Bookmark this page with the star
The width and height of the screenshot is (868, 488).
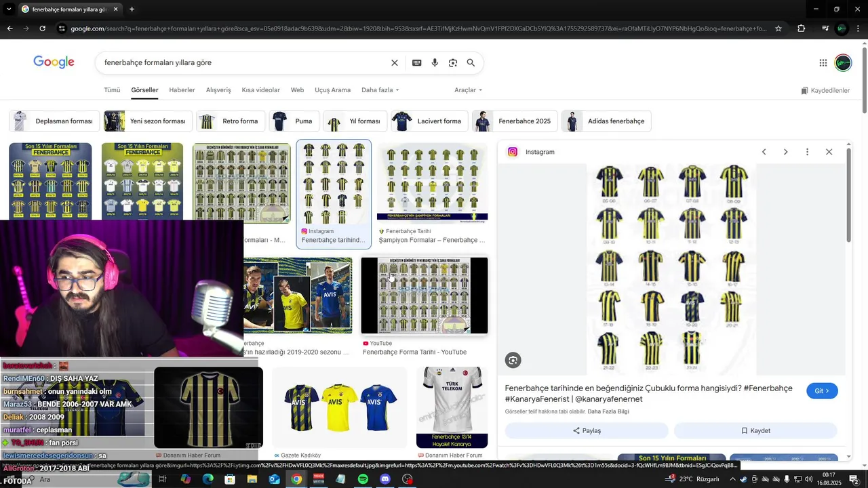[778, 28]
